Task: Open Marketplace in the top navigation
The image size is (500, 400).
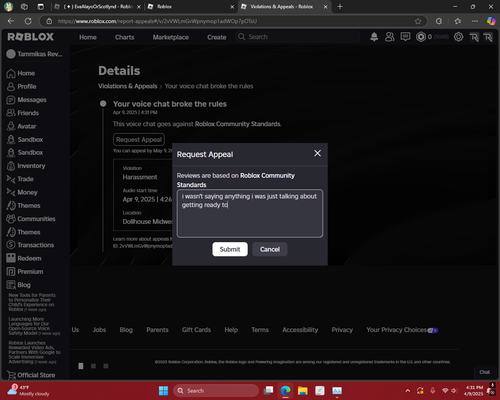Action: click(x=171, y=37)
